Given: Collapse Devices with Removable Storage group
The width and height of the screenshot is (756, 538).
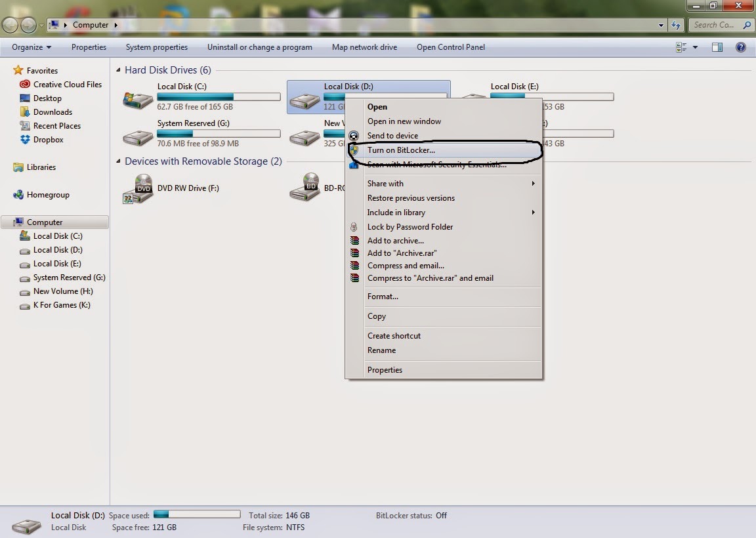Looking at the screenshot, I should (118, 161).
